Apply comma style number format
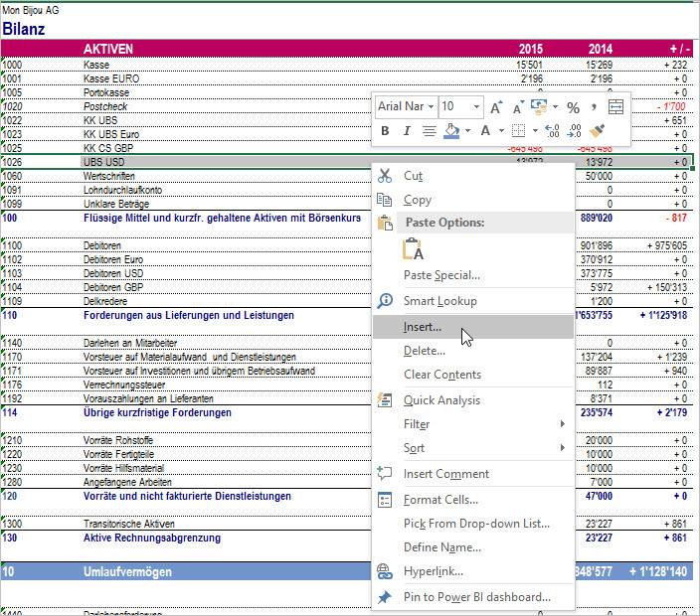700x616 pixels. 594,106
